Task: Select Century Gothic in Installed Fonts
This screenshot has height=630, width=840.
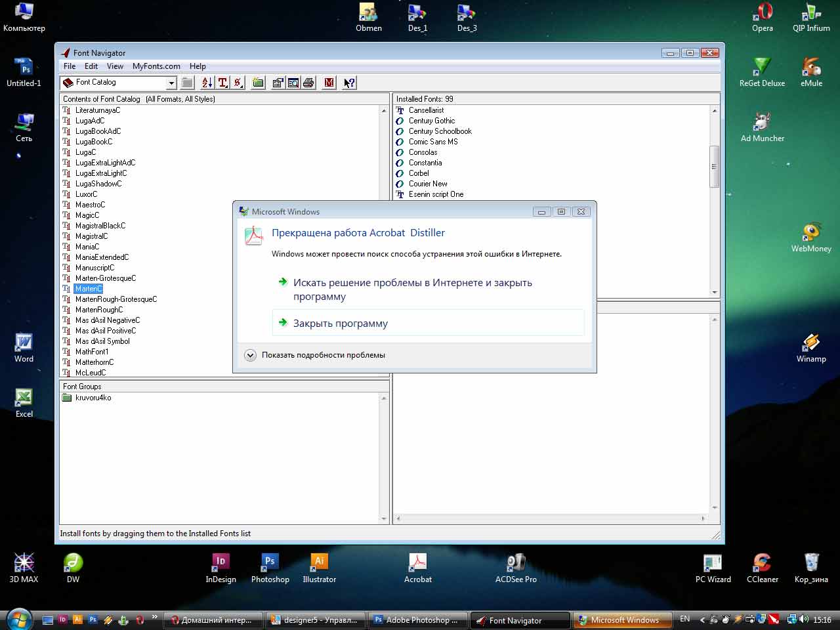Action: click(431, 121)
